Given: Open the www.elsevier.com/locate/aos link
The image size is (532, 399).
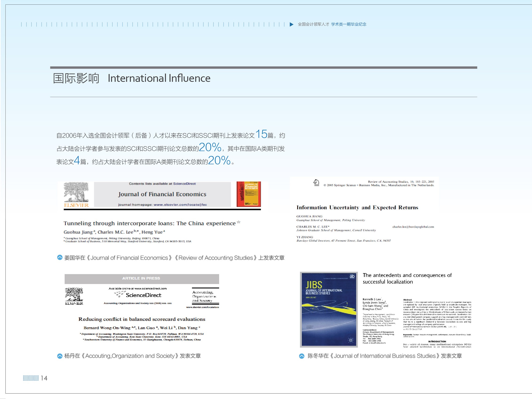Looking at the screenshot, I should 202,307.
